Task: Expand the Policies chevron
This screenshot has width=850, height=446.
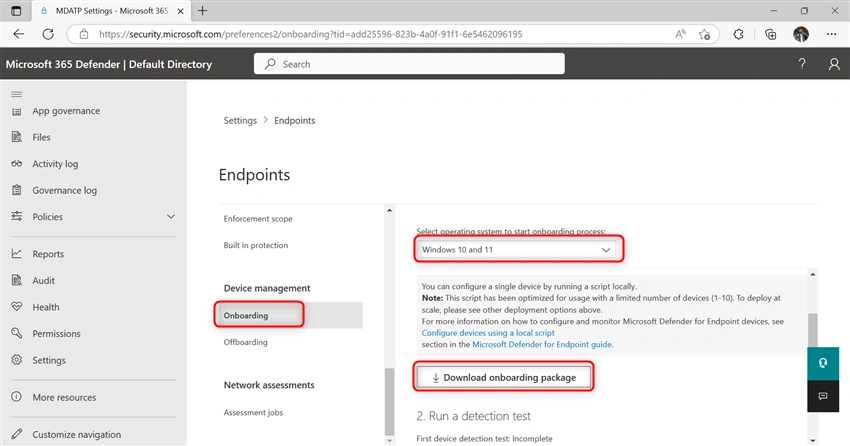Action: point(171,217)
